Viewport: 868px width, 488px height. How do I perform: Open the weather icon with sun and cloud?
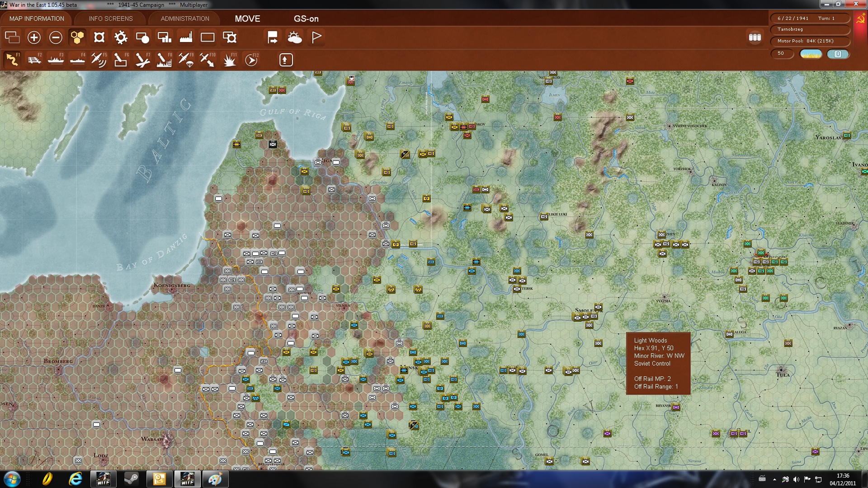295,38
